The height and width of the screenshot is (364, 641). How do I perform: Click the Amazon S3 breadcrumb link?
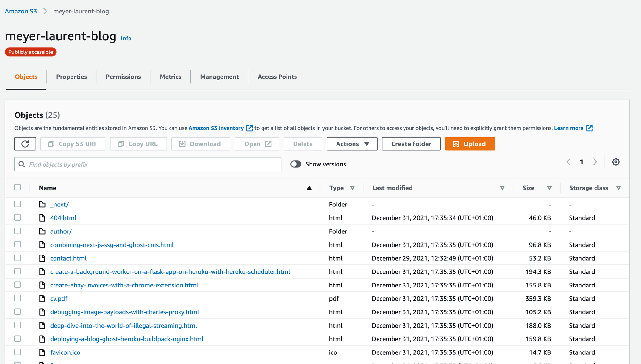click(x=21, y=11)
